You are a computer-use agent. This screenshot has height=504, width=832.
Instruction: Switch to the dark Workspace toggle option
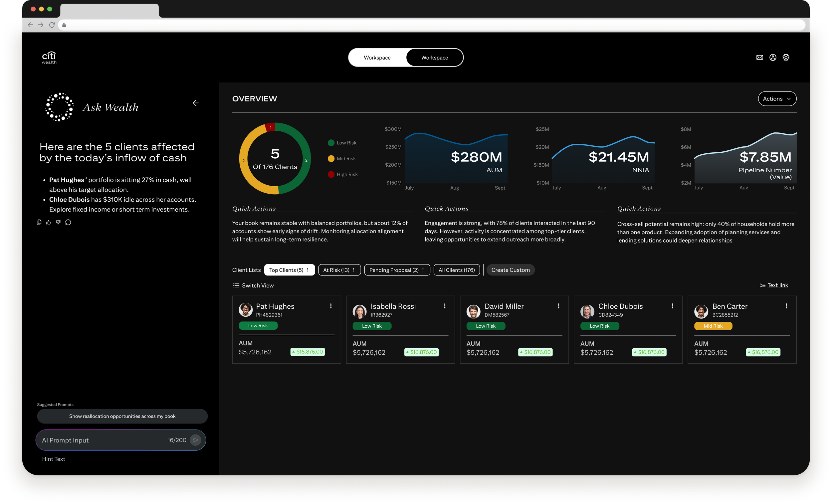point(434,58)
